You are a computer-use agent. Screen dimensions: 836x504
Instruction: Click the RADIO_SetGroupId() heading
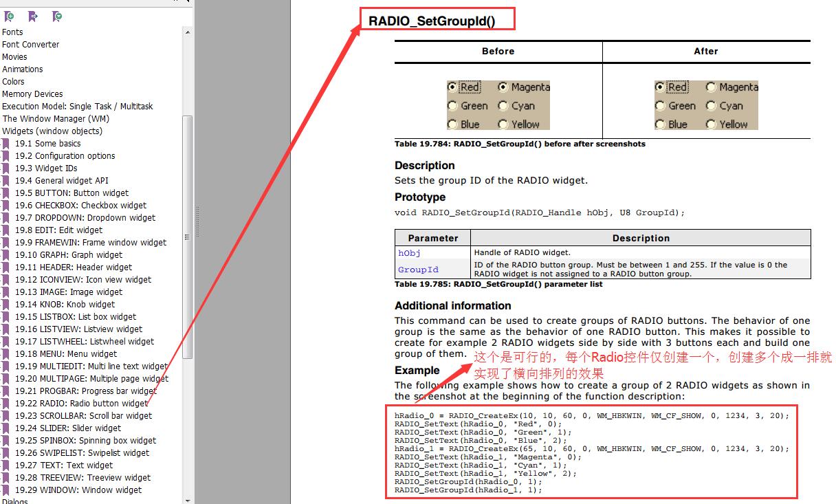[432, 21]
